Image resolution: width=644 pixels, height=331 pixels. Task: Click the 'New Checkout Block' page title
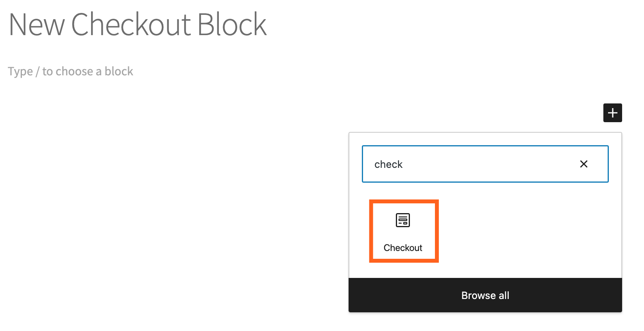[x=137, y=24]
